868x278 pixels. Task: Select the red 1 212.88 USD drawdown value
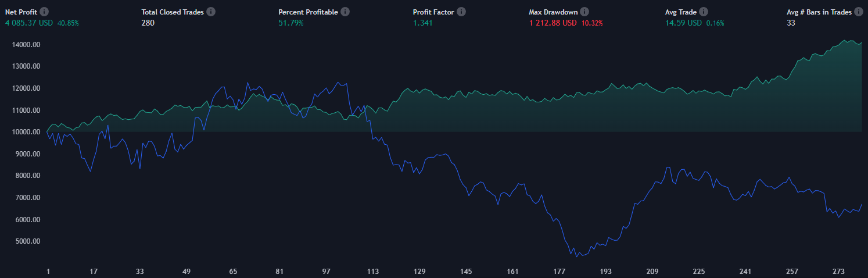click(553, 23)
